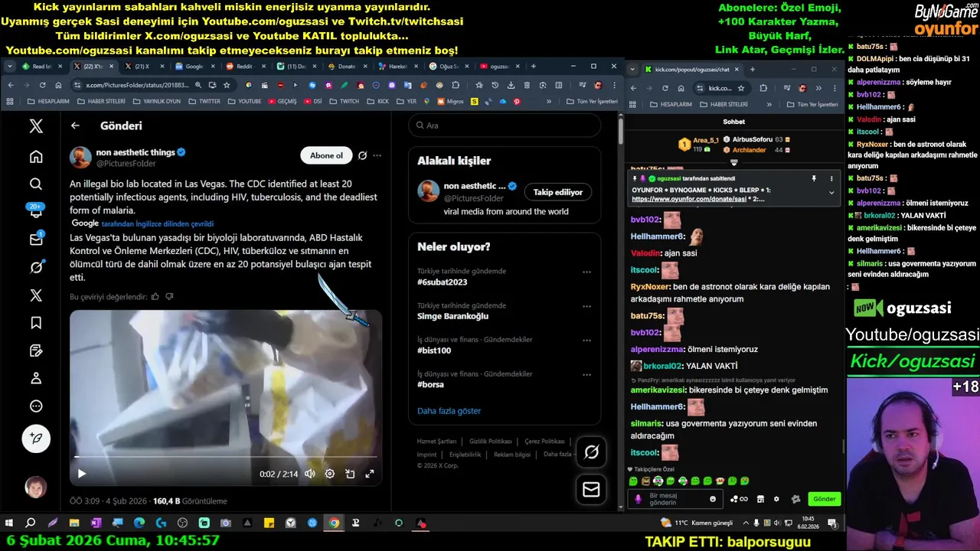The height and width of the screenshot is (551, 980).
Task: Mute the video volume icon
Action: (x=309, y=474)
